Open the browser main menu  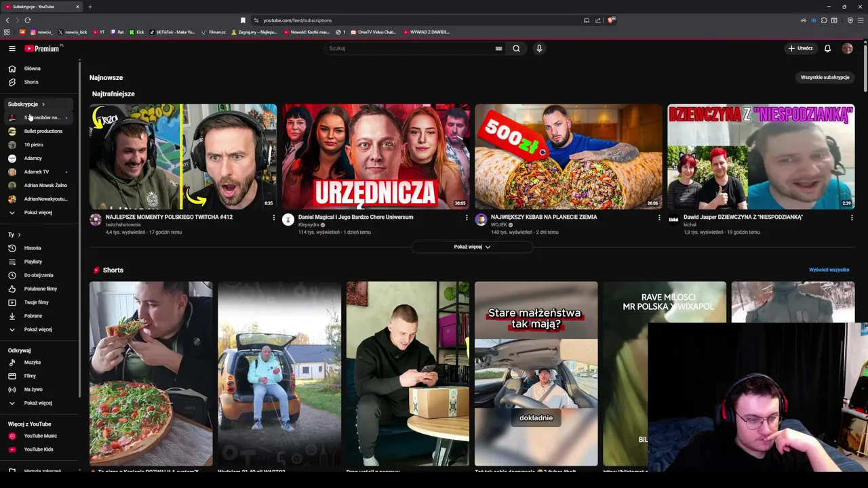[x=860, y=20]
